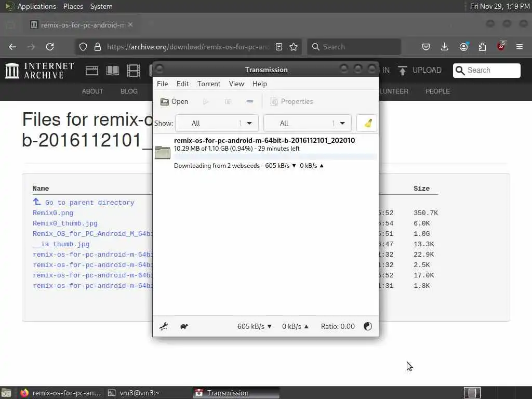Click the Pocket save icon in Firefox
Viewport: 532px width, 399px height.
(426, 47)
